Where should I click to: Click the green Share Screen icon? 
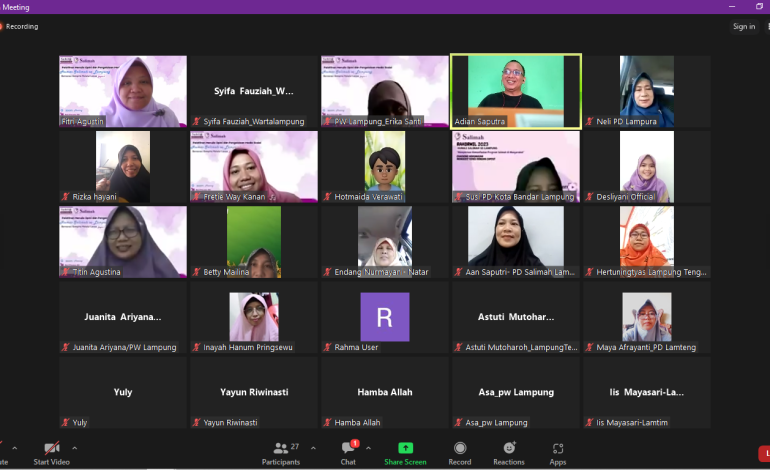405,448
